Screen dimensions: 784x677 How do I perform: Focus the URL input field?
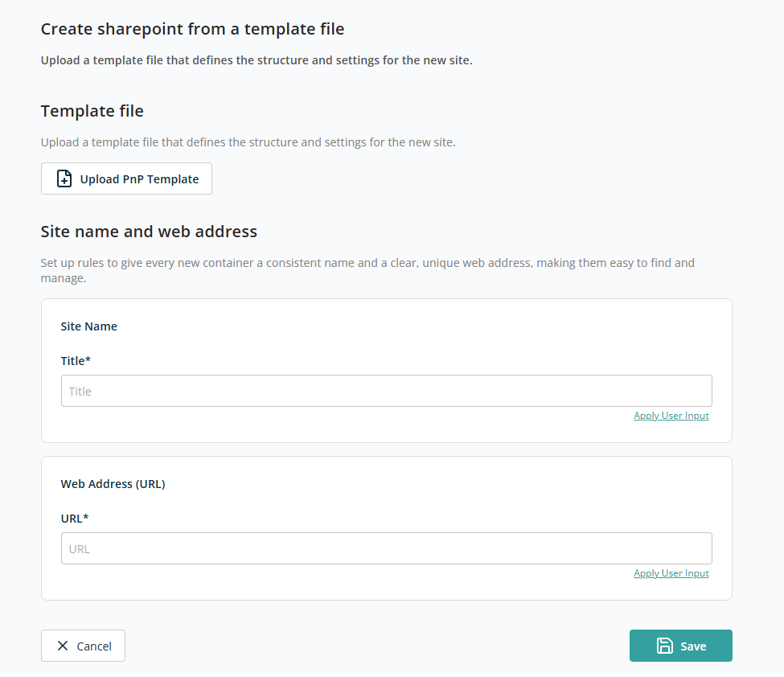click(387, 548)
